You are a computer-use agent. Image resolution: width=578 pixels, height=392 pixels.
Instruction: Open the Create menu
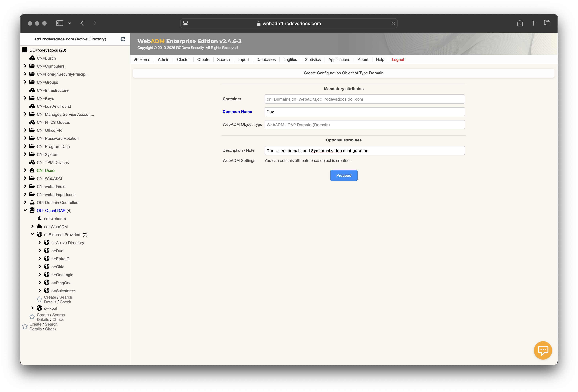pyautogui.click(x=203, y=59)
